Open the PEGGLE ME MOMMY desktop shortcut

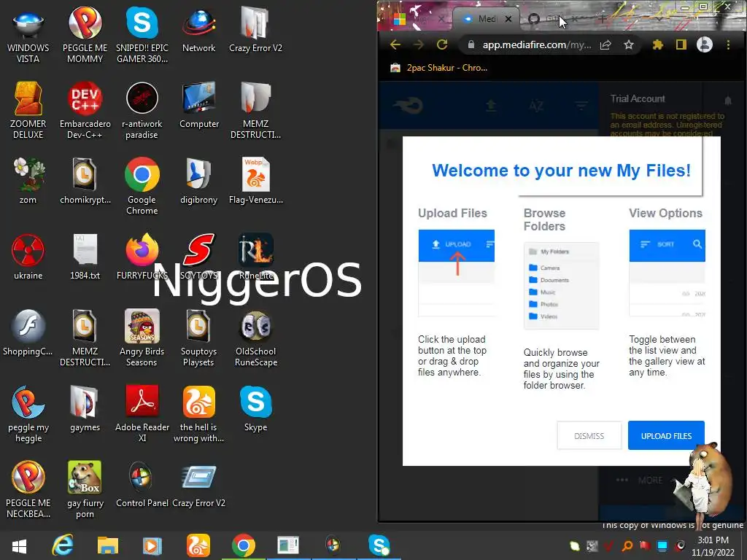pos(85,35)
